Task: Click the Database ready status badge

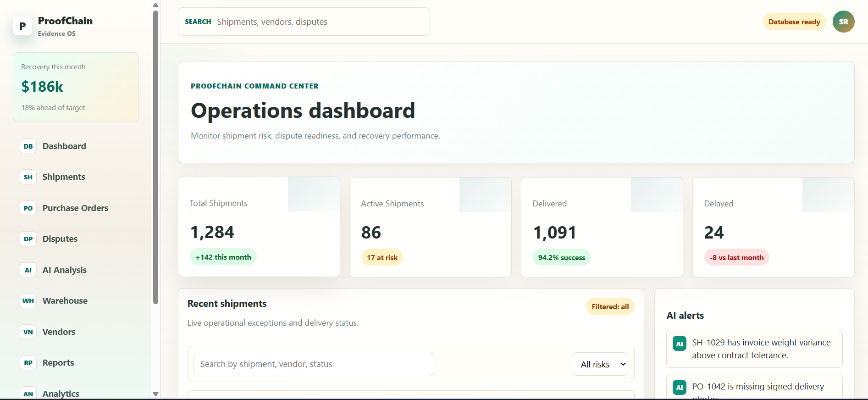Action: [794, 22]
